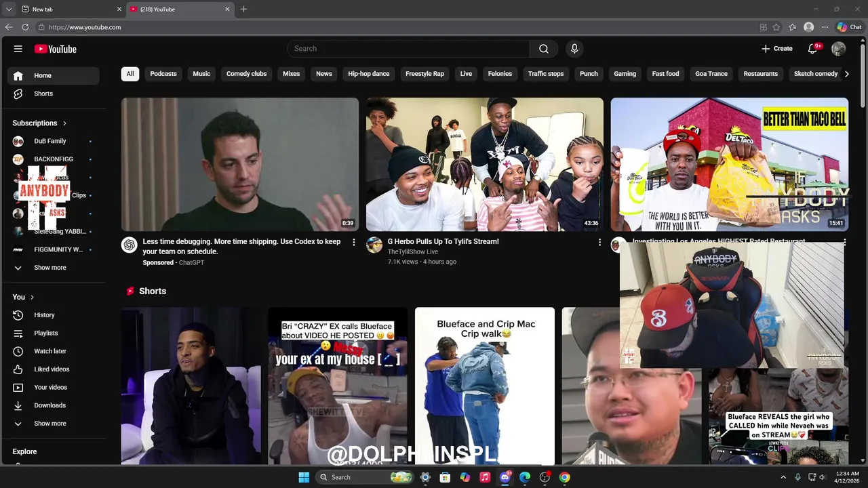This screenshot has width=868, height=488.
Task: Open the browser settings ellipsis menu
Action: (x=825, y=27)
